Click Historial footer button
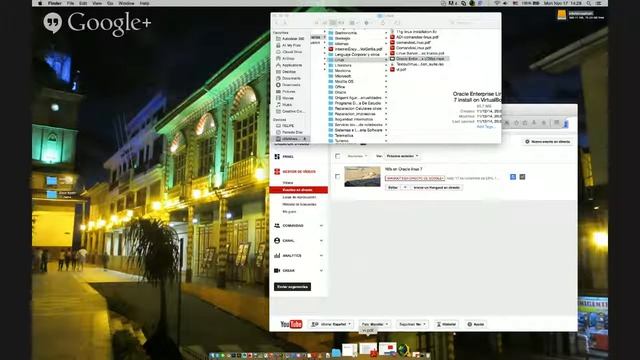The height and width of the screenshot is (360, 640). (x=446, y=324)
